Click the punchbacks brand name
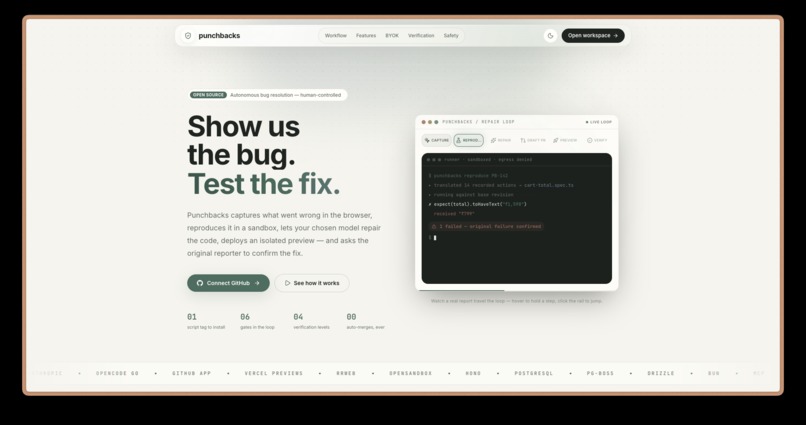This screenshot has height=425, width=806. [x=219, y=36]
